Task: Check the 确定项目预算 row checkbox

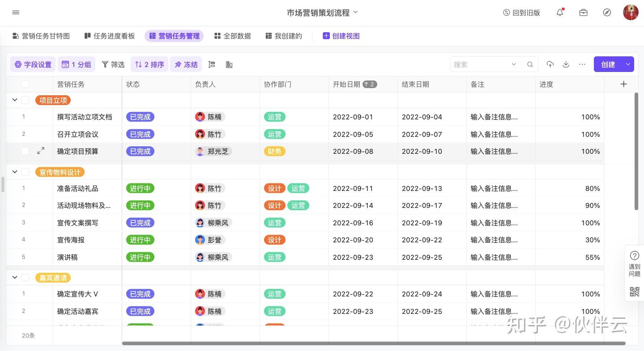Action: [25, 151]
